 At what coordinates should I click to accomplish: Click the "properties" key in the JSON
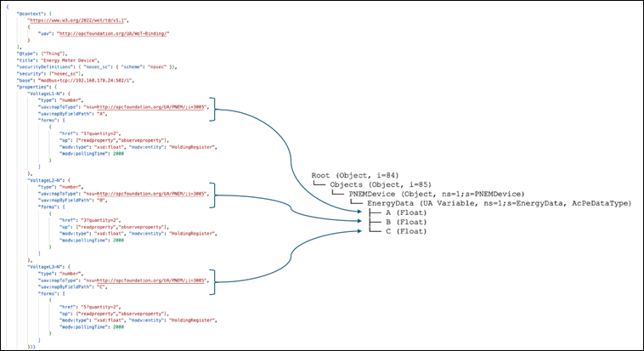tap(31, 86)
